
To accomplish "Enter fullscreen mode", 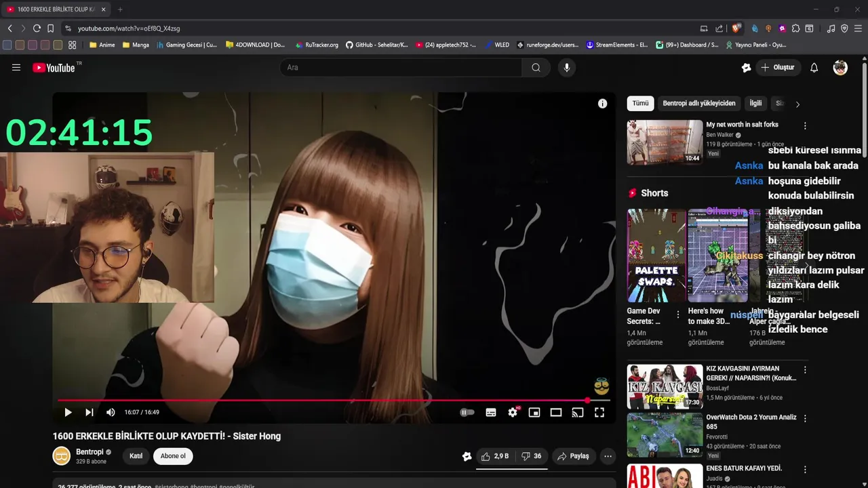I will 599,412.
